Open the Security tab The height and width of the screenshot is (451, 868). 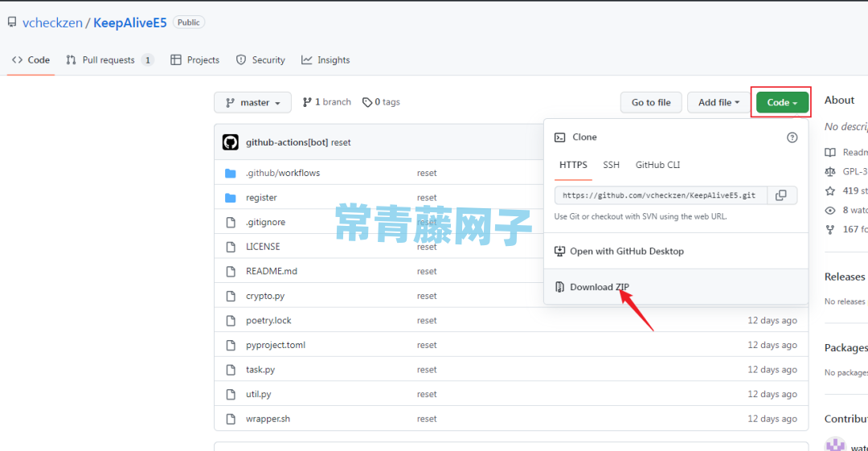click(x=260, y=59)
